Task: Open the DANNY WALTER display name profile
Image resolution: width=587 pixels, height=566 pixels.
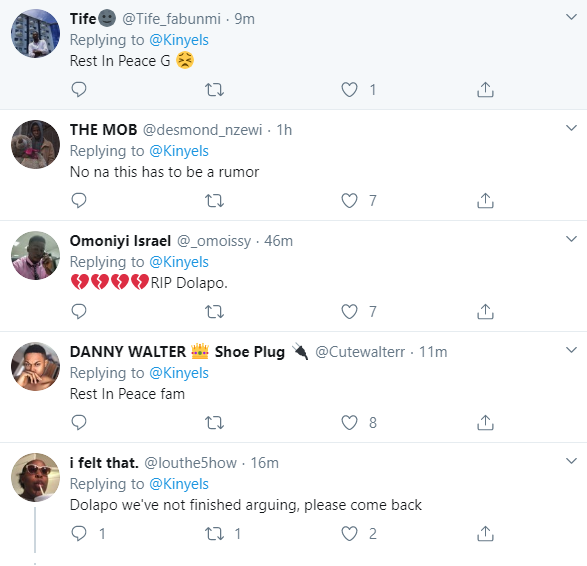Action: pyautogui.click(x=128, y=352)
